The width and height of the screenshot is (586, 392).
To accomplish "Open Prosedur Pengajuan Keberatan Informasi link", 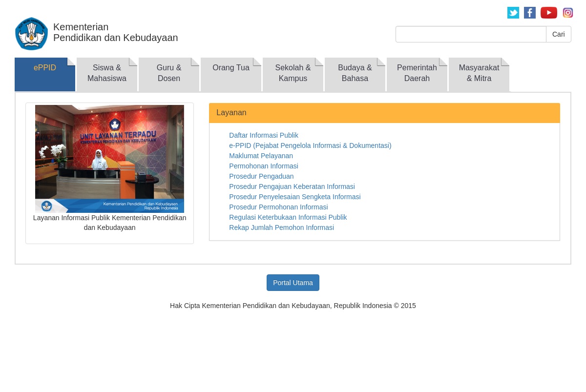I will (292, 186).
